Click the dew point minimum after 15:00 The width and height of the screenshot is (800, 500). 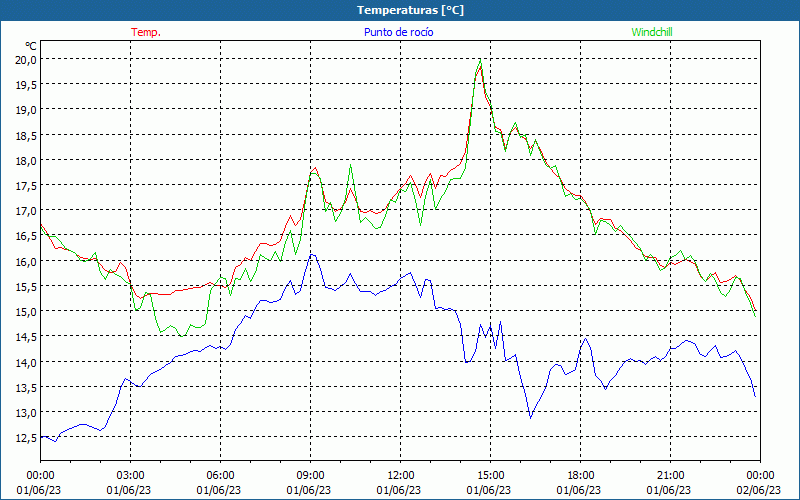point(531,418)
